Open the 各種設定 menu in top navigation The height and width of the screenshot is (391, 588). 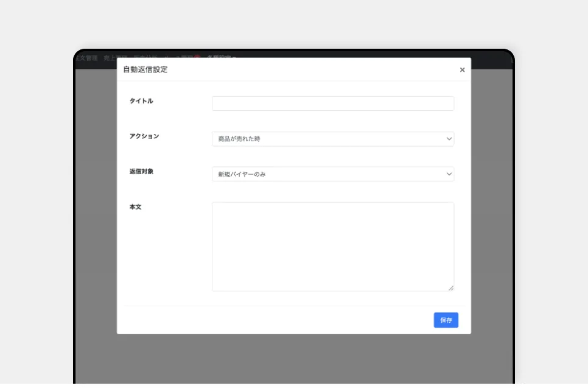[x=220, y=57]
